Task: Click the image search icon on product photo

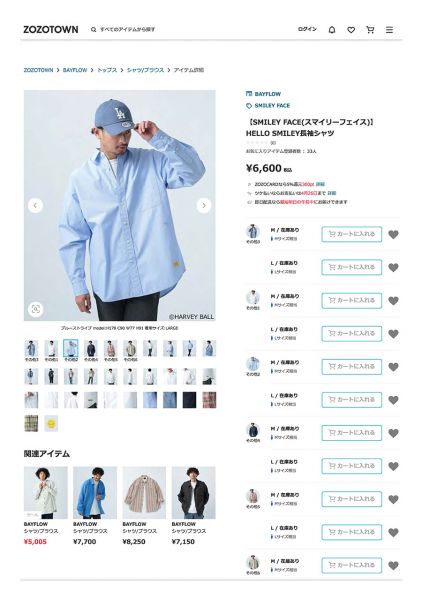Action: pyautogui.click(x=36, y=309)
